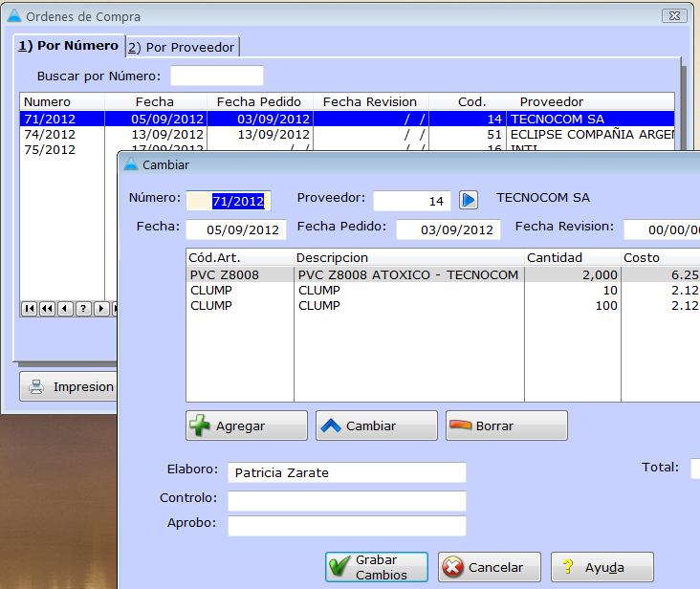Focus the empty Controlo field
700x589 pixels.
347,501
